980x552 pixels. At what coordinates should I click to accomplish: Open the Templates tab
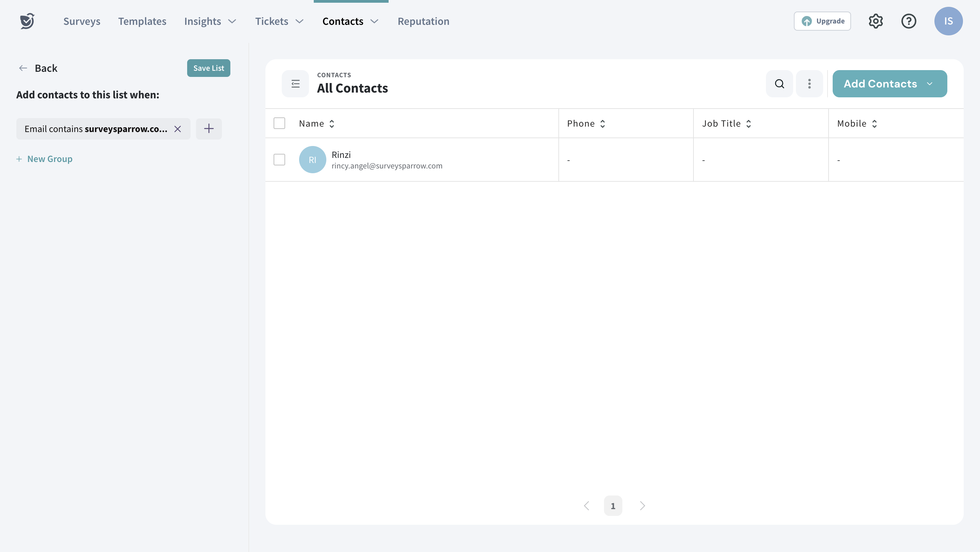click(142, 21)
